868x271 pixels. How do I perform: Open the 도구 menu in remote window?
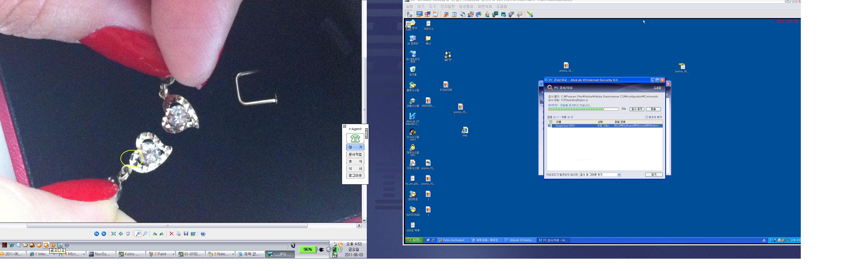pos(432,6)
